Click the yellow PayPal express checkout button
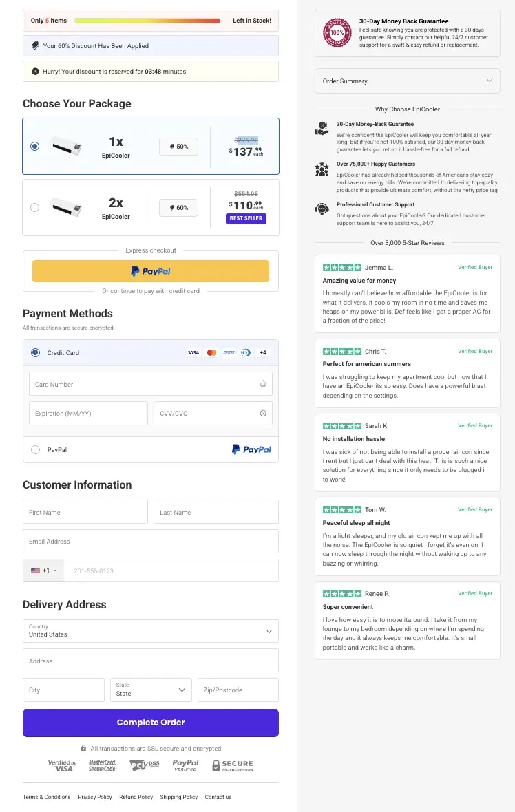This screenshot has height=812, width=515. [151, 271]
